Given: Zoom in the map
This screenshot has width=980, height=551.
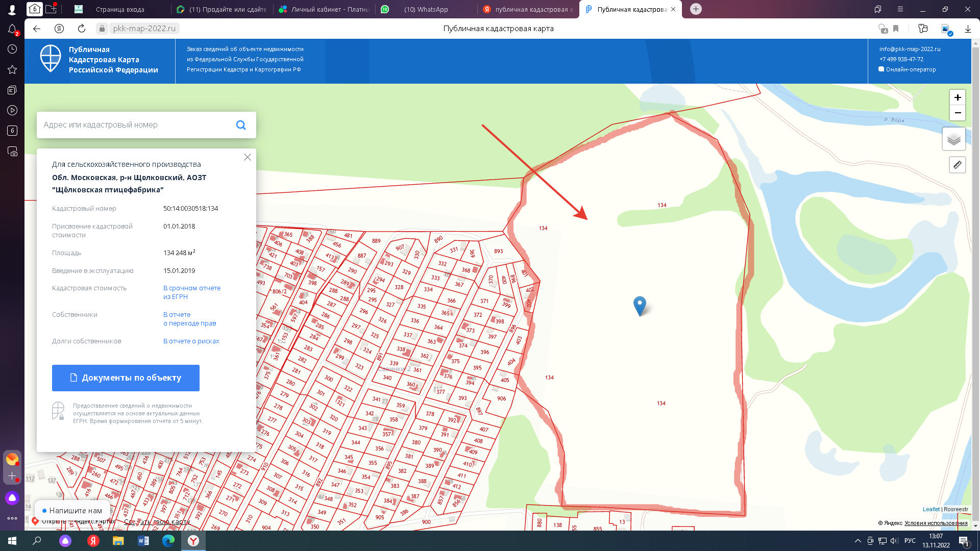Looking at the screenshot, I should (957, 97).
